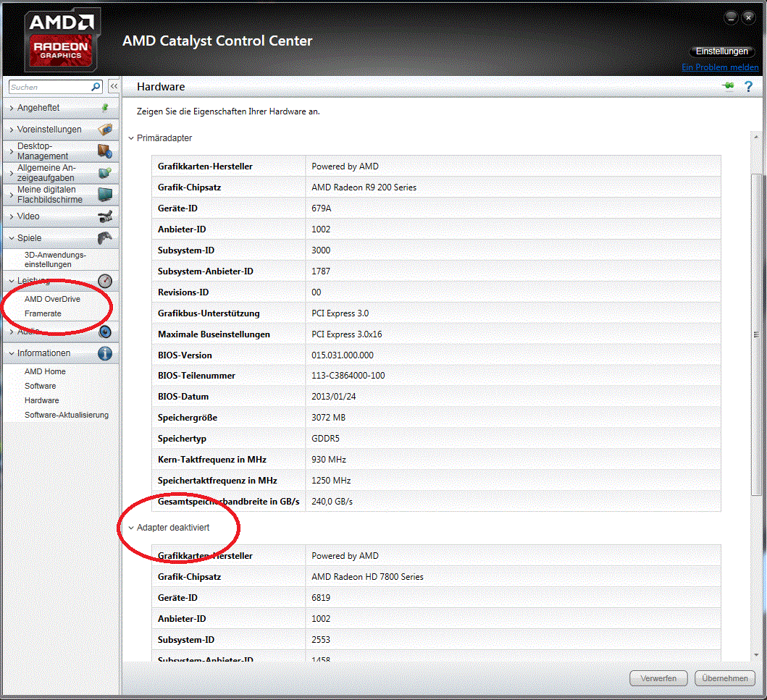This screenshot has width=767, height=700.
Task: Select the Subsystem-Anbieter-ID value 1787
Action: [321, 271]
